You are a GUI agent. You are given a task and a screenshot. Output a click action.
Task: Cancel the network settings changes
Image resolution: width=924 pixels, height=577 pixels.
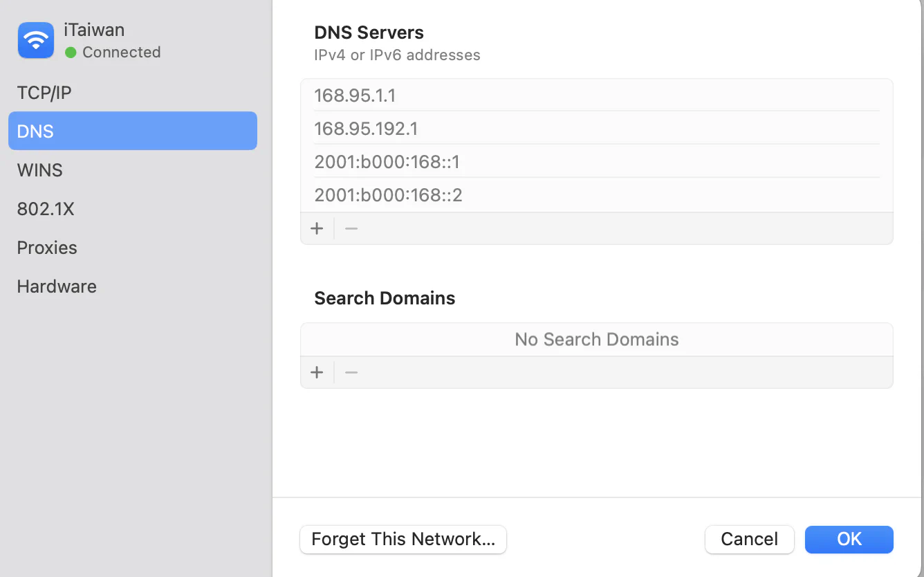(x=749, y=540)
